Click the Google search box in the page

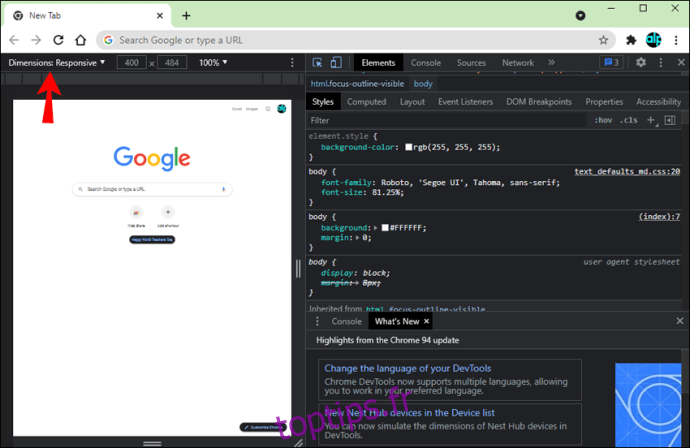(152, 189)
